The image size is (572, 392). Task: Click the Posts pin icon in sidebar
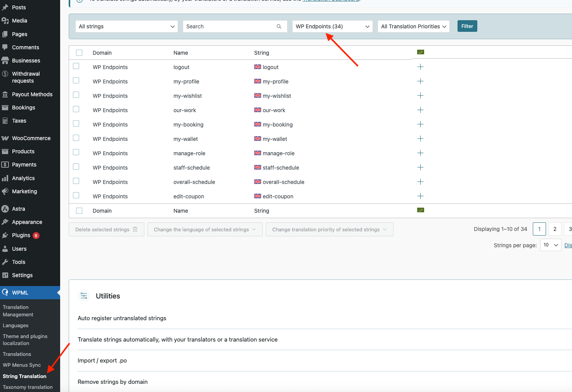tap(5, 7)
